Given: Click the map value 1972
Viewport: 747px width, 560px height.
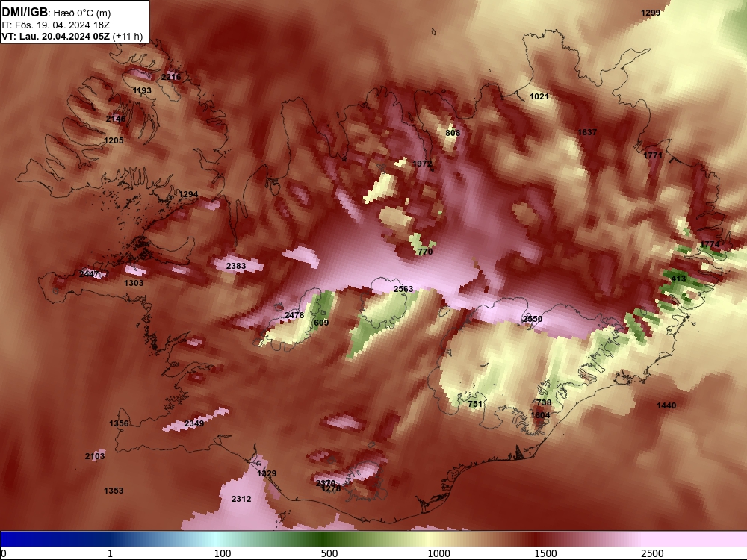Looking at the screenshot, I should [x=422, y=164].
